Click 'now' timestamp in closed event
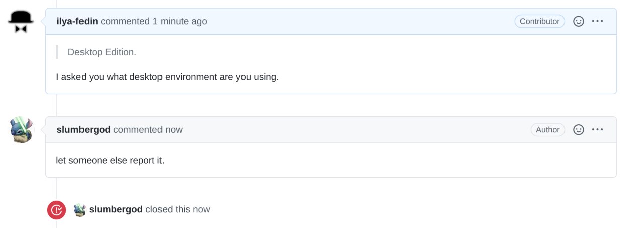Image resolution: width=644 pixels, height=228 pixels. (202, 209)
